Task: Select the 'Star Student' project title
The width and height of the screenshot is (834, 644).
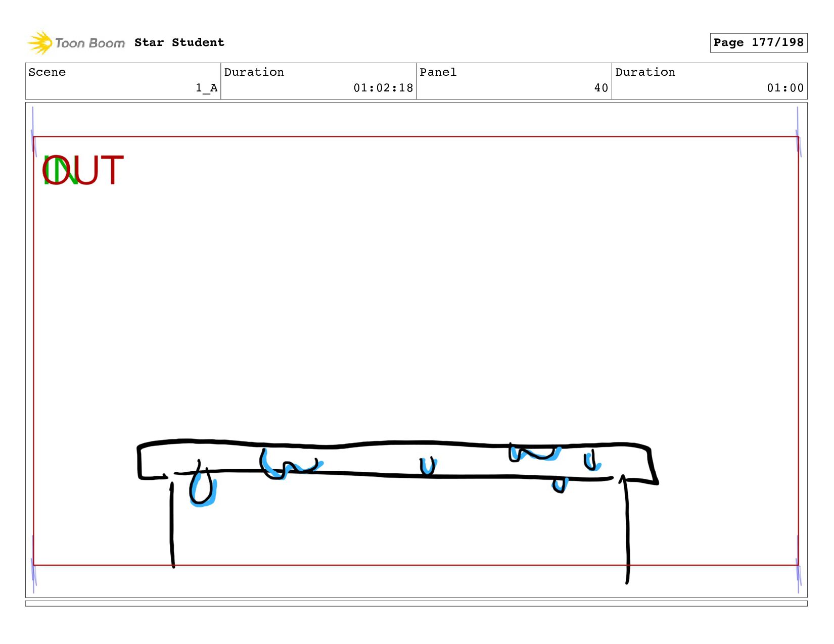Action: 179,42
